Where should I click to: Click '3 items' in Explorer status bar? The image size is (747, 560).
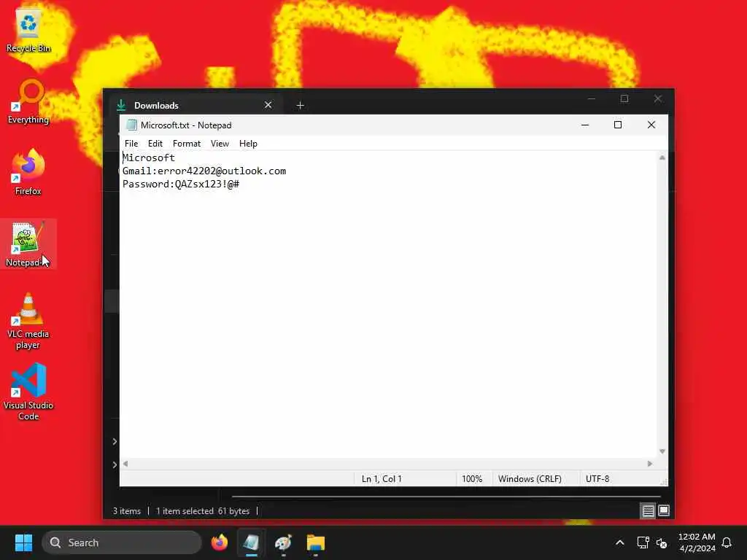click(x=127, y=511)
